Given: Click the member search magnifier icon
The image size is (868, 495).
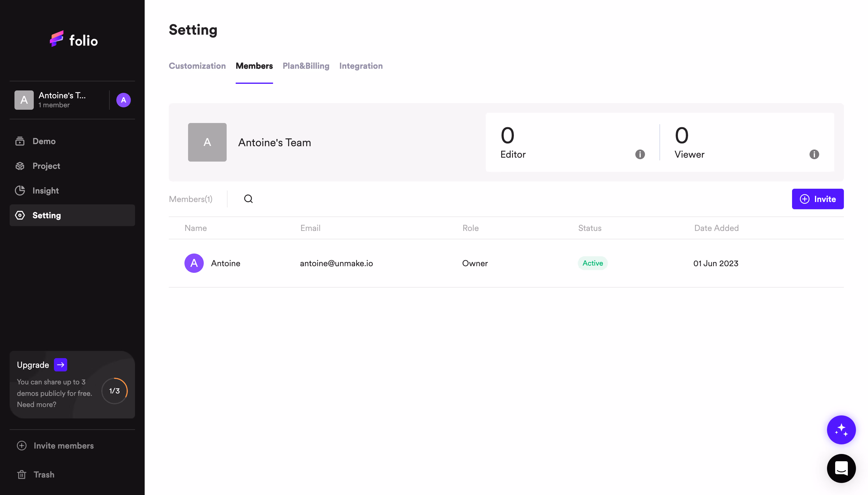Looking at the screenshot, I should [248, 199].
